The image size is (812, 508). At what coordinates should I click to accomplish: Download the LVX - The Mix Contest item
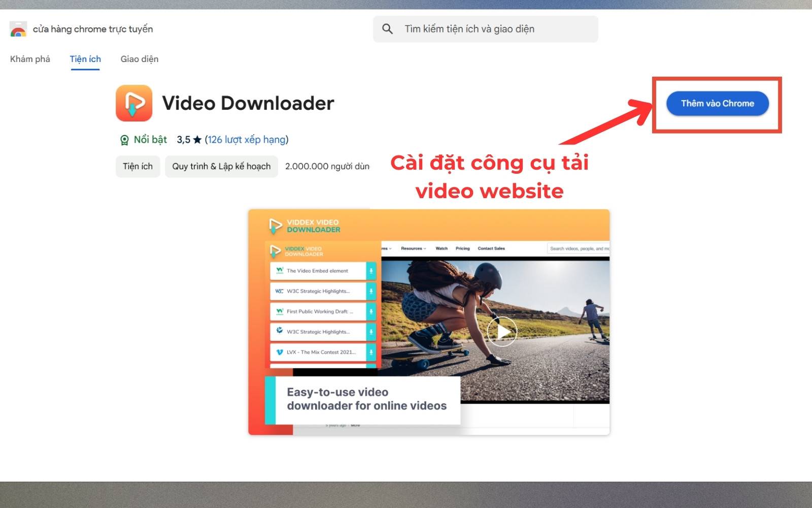(x=371, y=352)
